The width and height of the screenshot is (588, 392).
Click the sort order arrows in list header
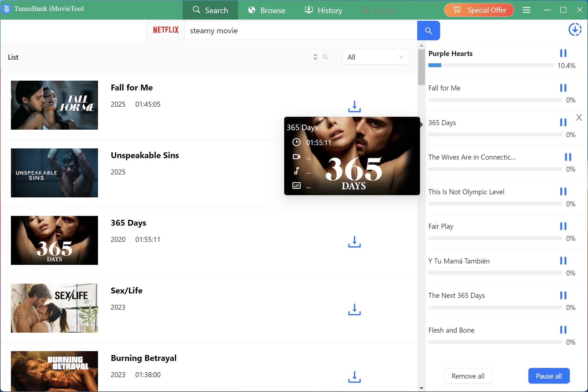coord(315,57)
